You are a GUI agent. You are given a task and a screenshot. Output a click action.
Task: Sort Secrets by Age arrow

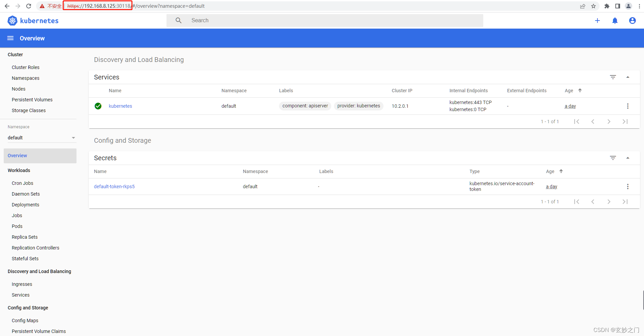click(x=561, y=171)
